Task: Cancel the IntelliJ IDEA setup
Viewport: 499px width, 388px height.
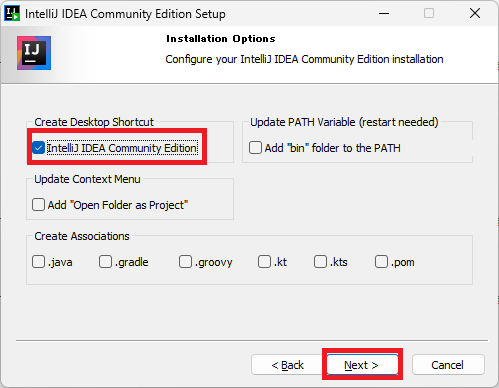Action: pos(448,365)
